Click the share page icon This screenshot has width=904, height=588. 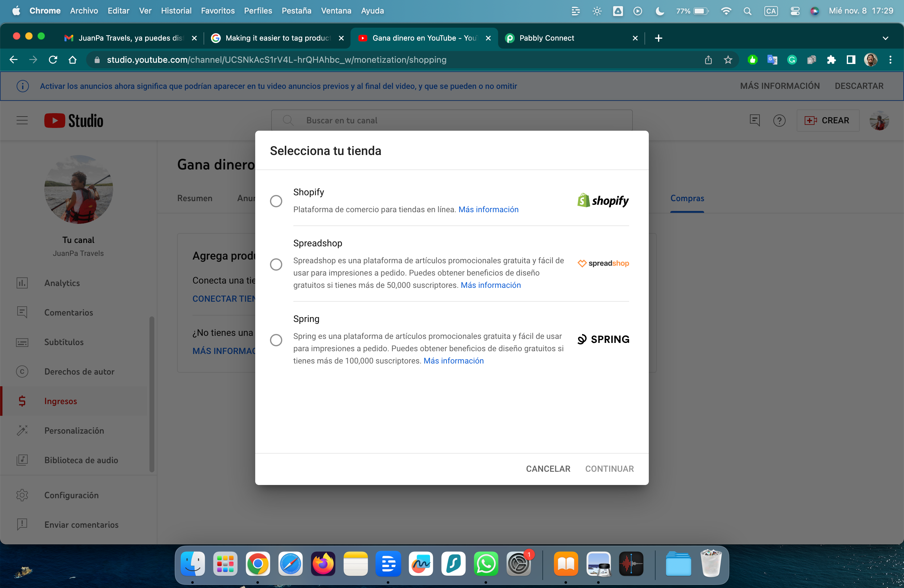click(708, 60)
